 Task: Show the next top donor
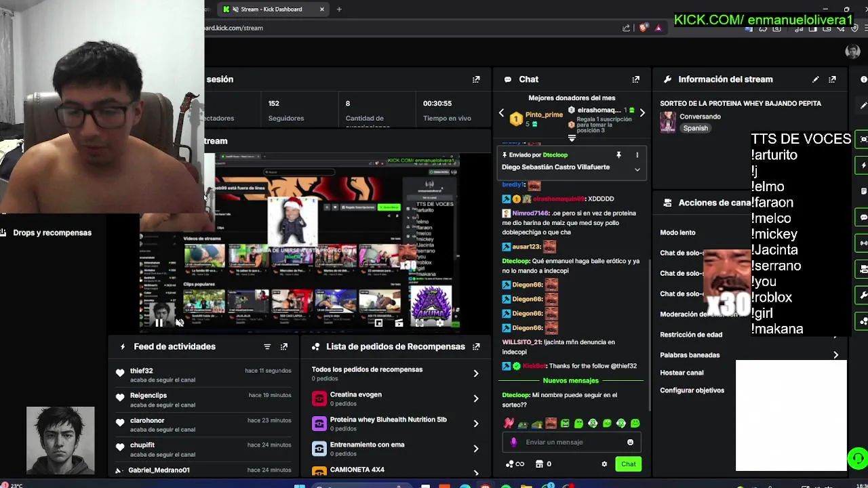(642, 113)
